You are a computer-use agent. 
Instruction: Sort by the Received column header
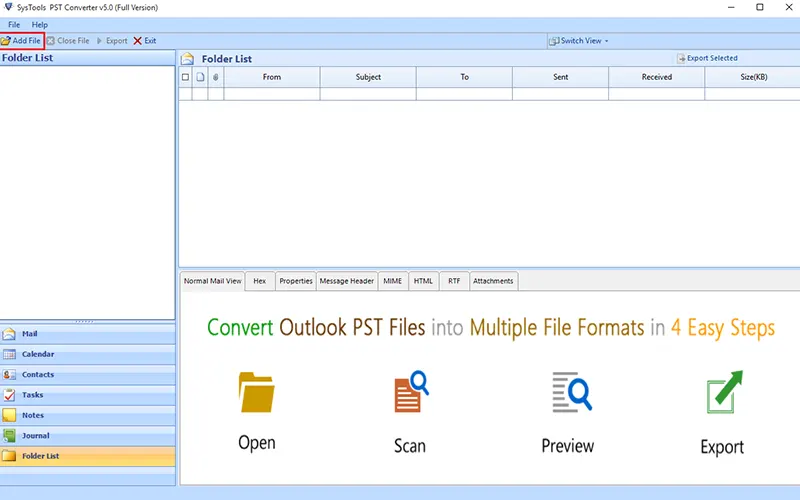click(x=657, y=77)
